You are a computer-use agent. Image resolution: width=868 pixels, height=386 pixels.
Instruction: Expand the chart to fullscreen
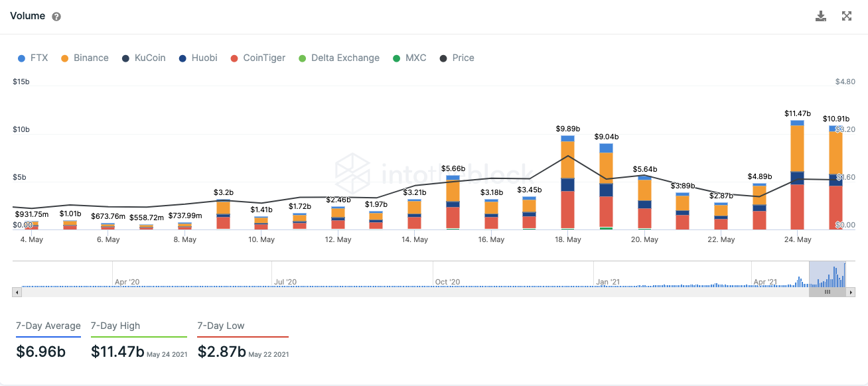pos(847,16)
